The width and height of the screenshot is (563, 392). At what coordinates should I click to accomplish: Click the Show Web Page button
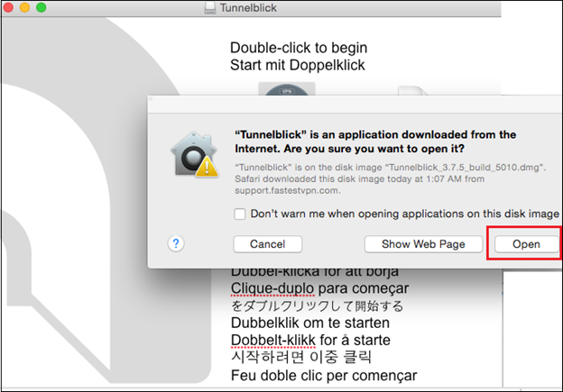423,244
